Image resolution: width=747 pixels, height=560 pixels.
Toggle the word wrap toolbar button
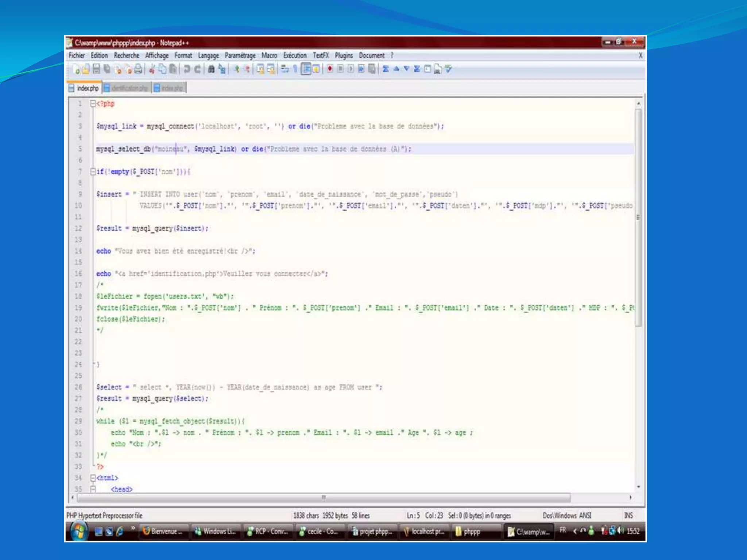click(285, 69)
